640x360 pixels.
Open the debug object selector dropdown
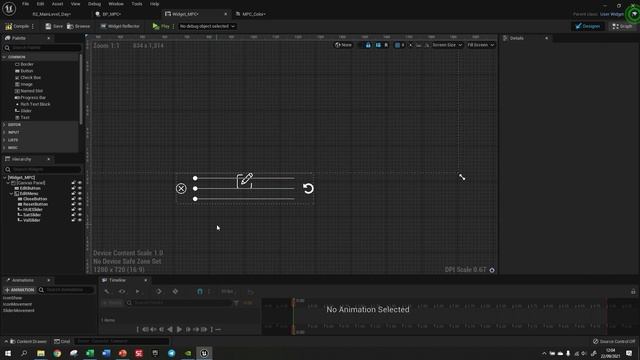[x=207, y=26]
